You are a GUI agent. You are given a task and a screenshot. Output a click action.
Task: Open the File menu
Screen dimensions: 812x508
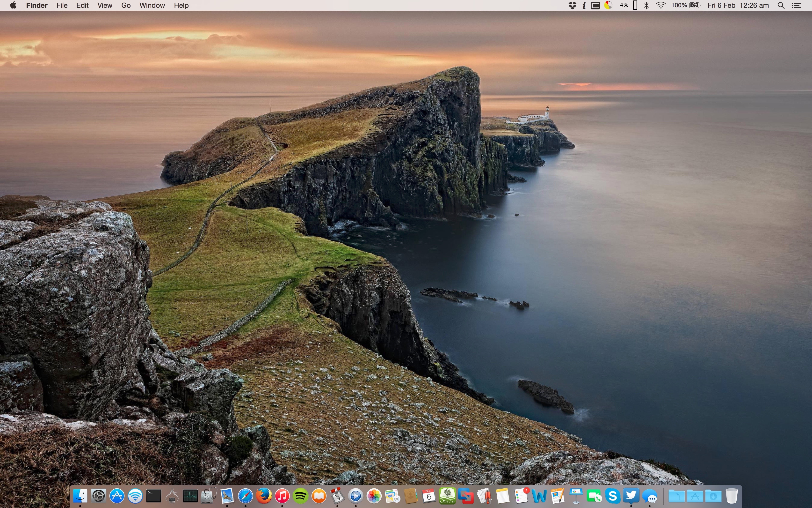[x=62, y=5]
